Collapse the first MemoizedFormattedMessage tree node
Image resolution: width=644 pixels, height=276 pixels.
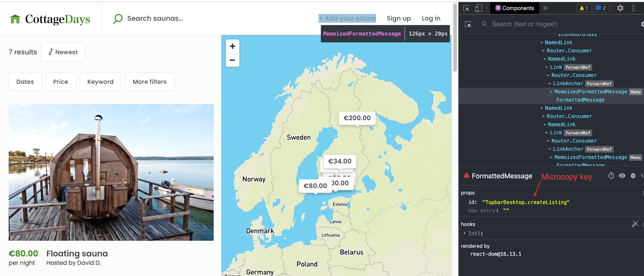coord(551,92)
